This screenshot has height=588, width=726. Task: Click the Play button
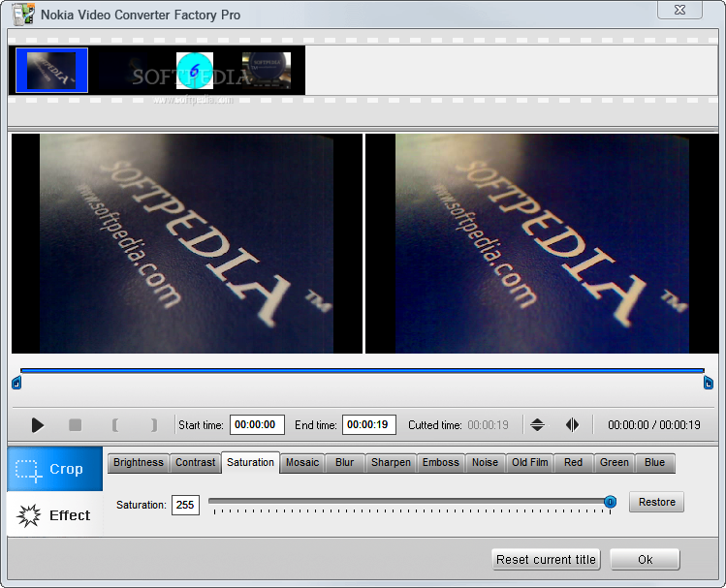(38, 424)
